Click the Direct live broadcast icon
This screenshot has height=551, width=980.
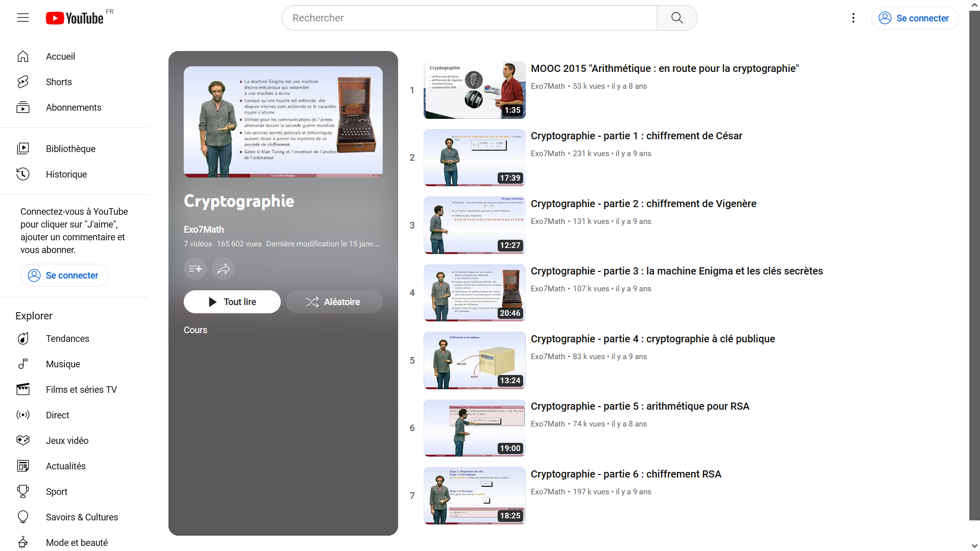(x=23, y=415)
